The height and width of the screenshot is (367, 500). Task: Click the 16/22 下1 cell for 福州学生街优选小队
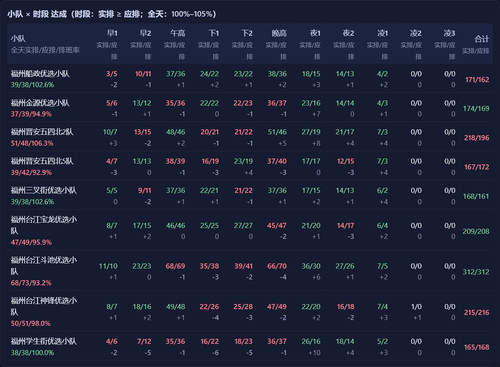(x=210, y=342)
